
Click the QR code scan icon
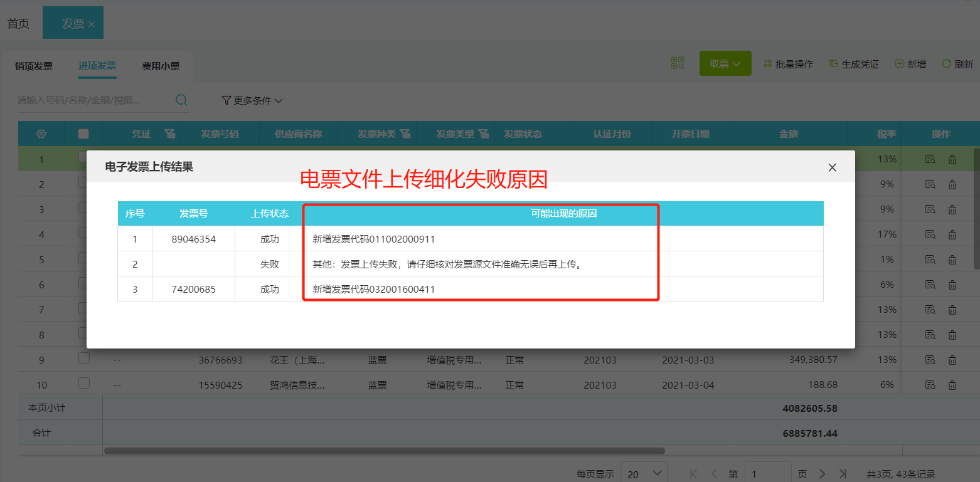click(x=678, y=63)
